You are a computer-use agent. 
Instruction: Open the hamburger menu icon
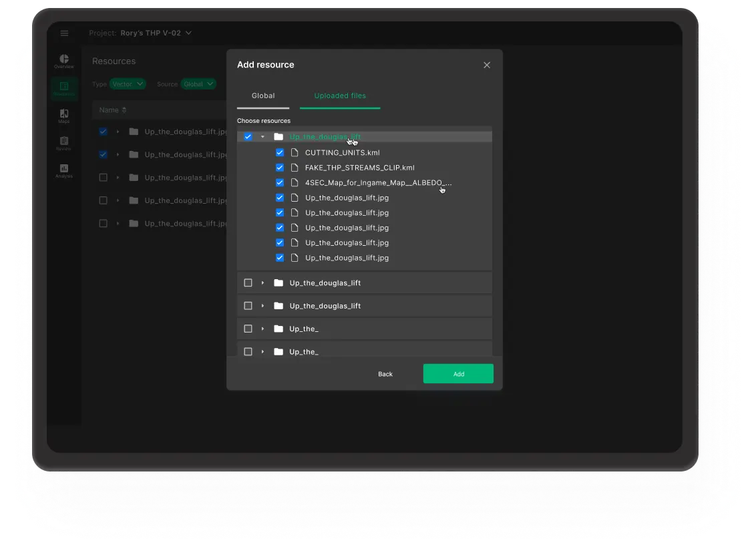pos(64,33)
